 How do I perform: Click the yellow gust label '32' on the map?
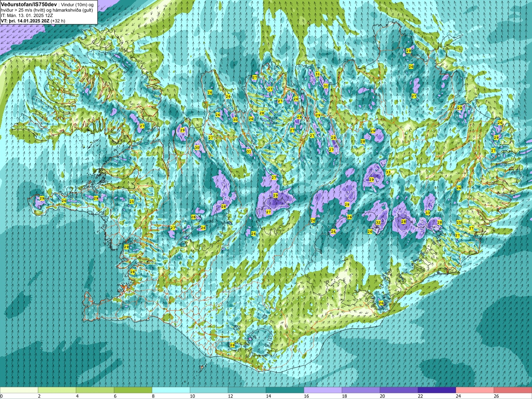click(x=378, y=223)
